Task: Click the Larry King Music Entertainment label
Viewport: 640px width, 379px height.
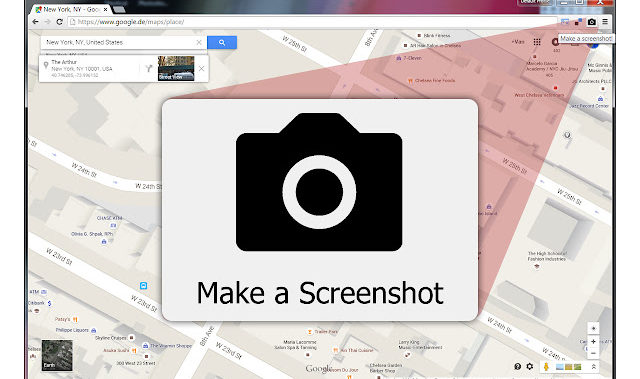Action: point(420,345)
